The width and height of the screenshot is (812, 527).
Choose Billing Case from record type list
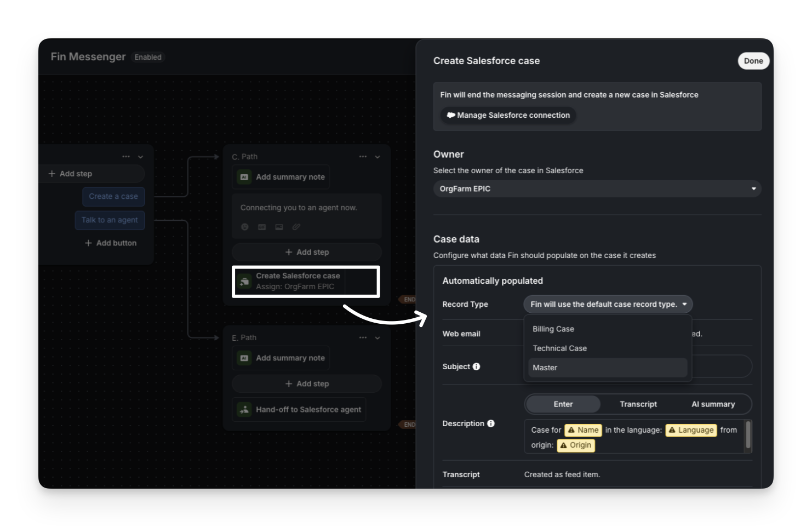click(553, 329)
